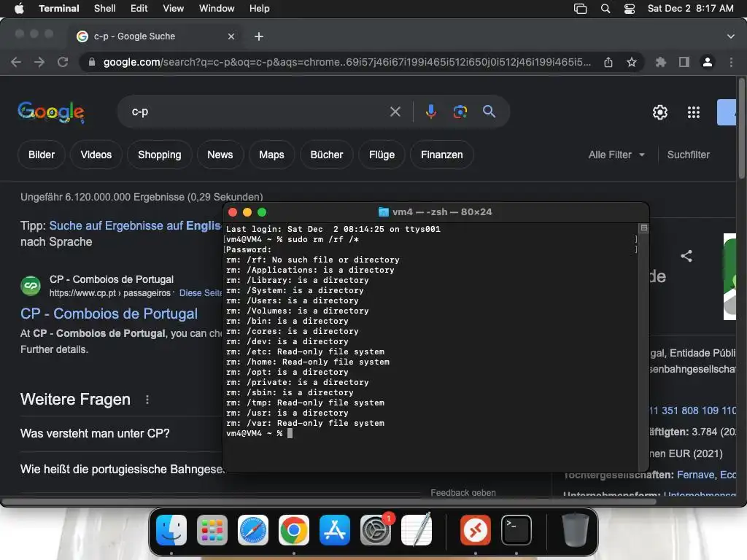This screenshot has height=560, width=747.
Task: Open a new Chrome tab
Action: (259, 36)
